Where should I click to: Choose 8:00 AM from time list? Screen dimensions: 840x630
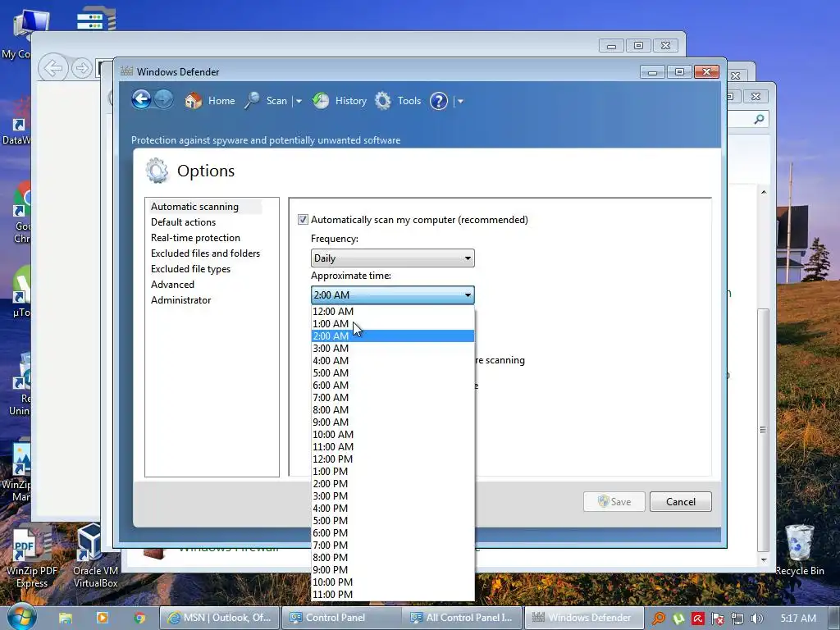pyautogui.click(x=393, y=410)
